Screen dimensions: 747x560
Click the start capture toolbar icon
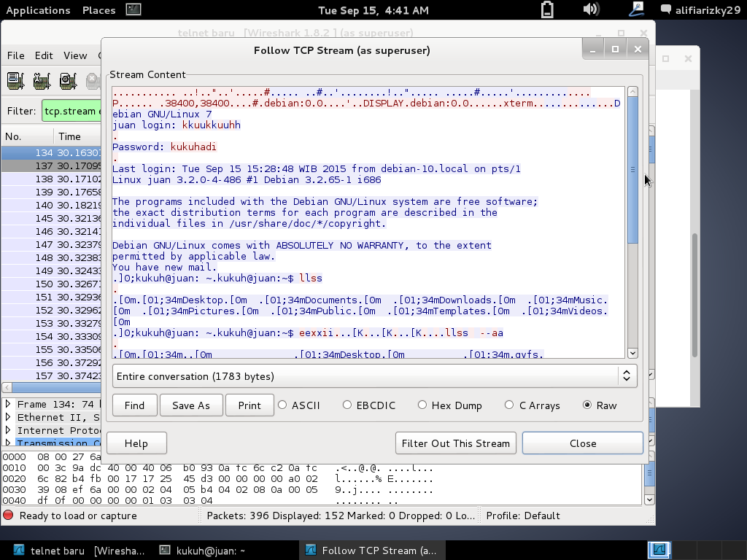click(68, 80)
